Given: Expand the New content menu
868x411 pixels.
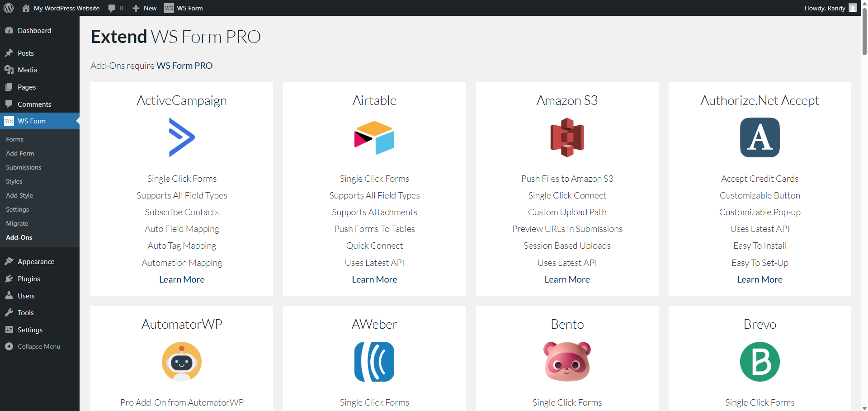Looking at the screenshot, I should point(145,8).
